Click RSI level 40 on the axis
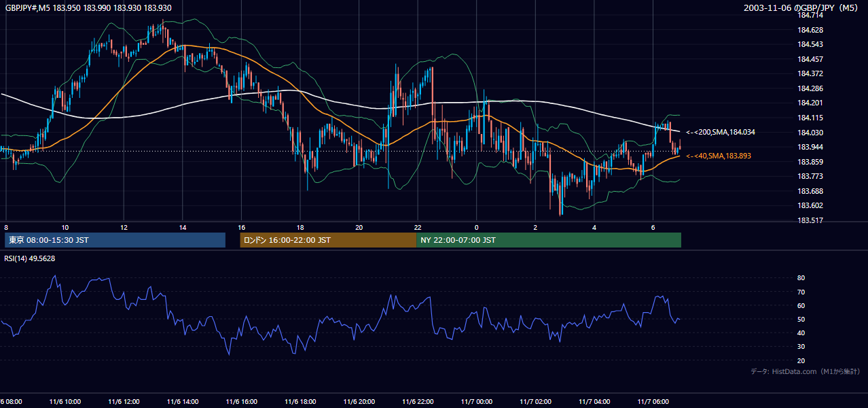Image resolution: width=868 pixels, height=408 pixels. pyautogui.click(x=801, y=333)
